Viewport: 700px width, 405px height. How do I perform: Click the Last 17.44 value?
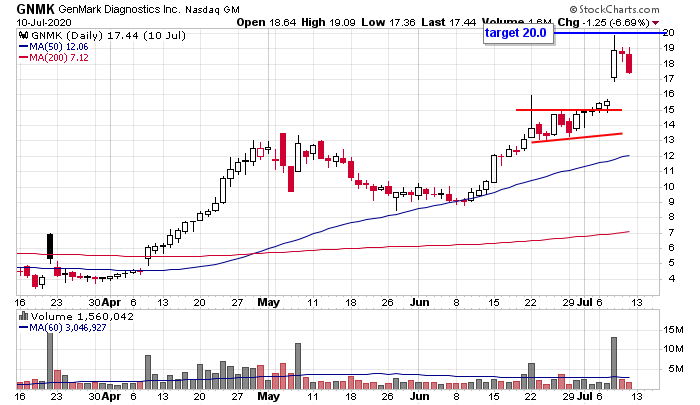[x=448, y=22]
